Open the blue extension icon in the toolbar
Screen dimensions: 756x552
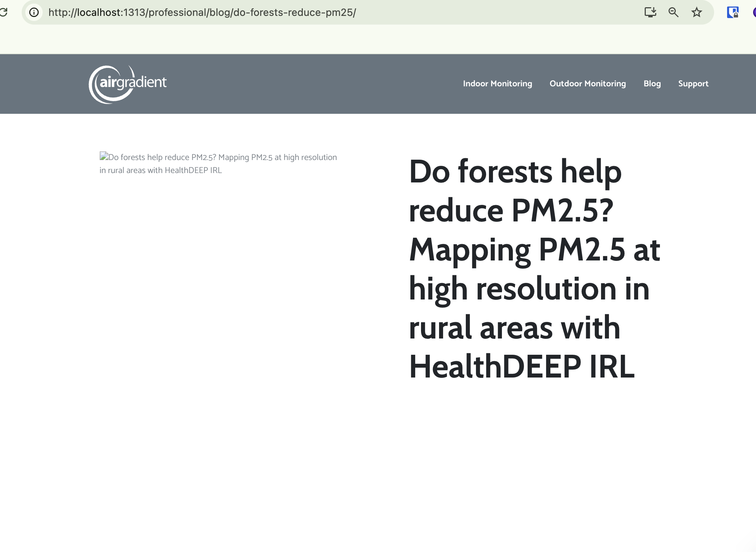733,12
